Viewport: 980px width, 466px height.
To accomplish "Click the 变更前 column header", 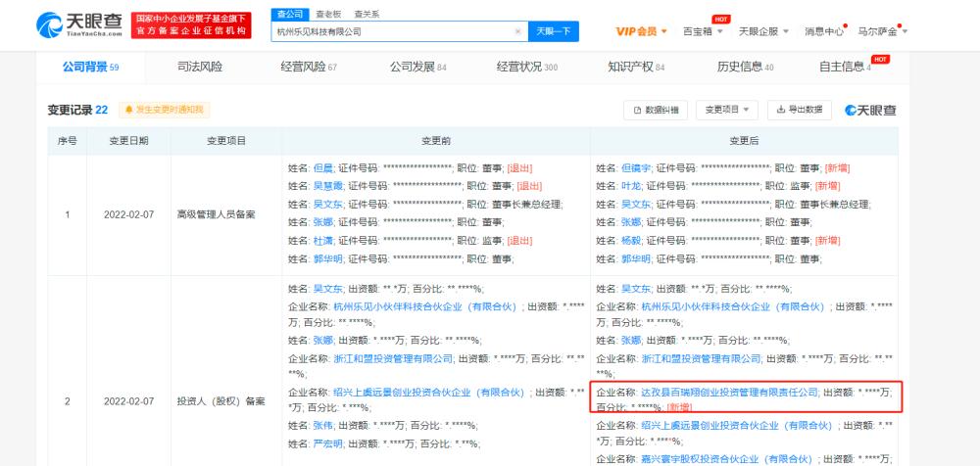I will pyautogui.click(x=436, y=141).
